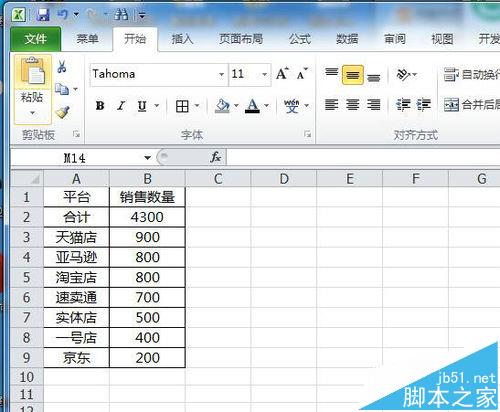Toggle Italic formatting
The height and width of the screenshot is (412, 500).
coord(121,106)
